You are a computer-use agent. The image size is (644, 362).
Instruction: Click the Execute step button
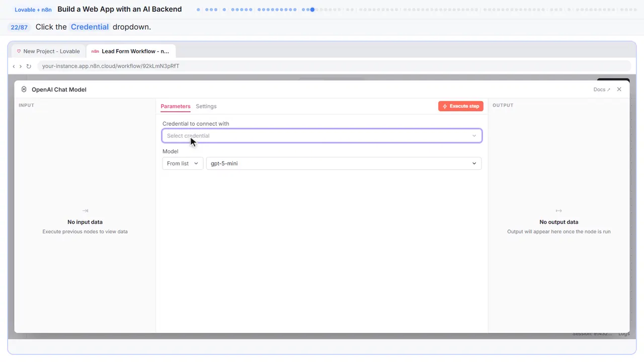(x=461, y=106)
